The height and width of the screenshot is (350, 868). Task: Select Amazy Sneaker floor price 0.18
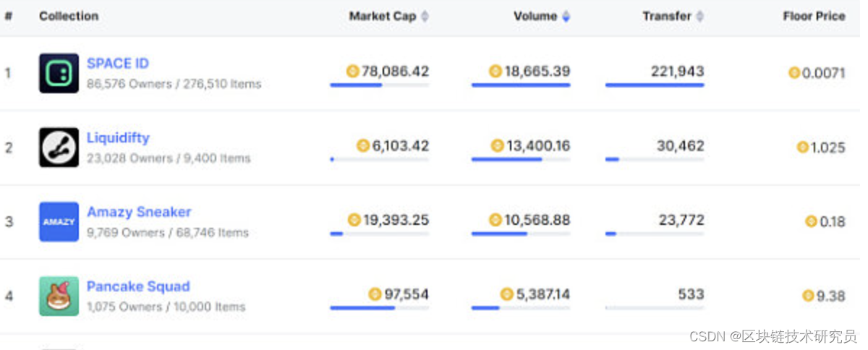[x=832, y=221]
